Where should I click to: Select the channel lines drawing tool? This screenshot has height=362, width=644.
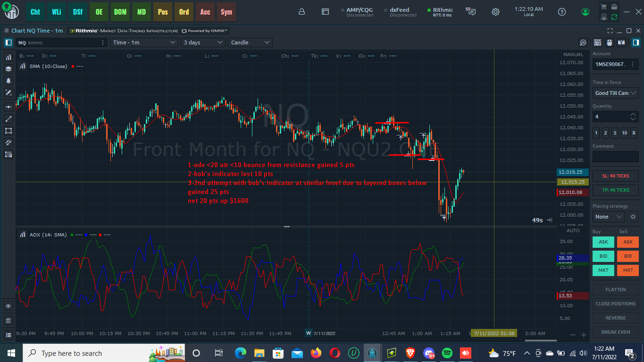8,143
